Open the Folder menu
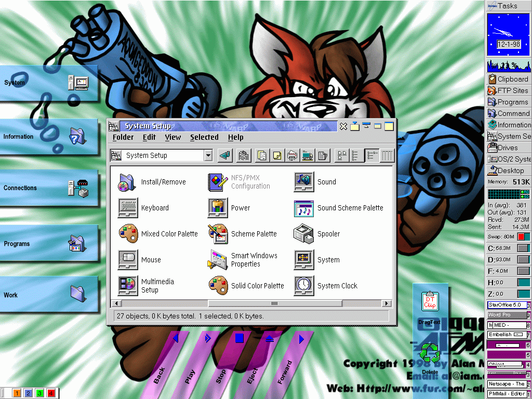The height and width of the screenshot is (399, 532). (x=123, y=137)
